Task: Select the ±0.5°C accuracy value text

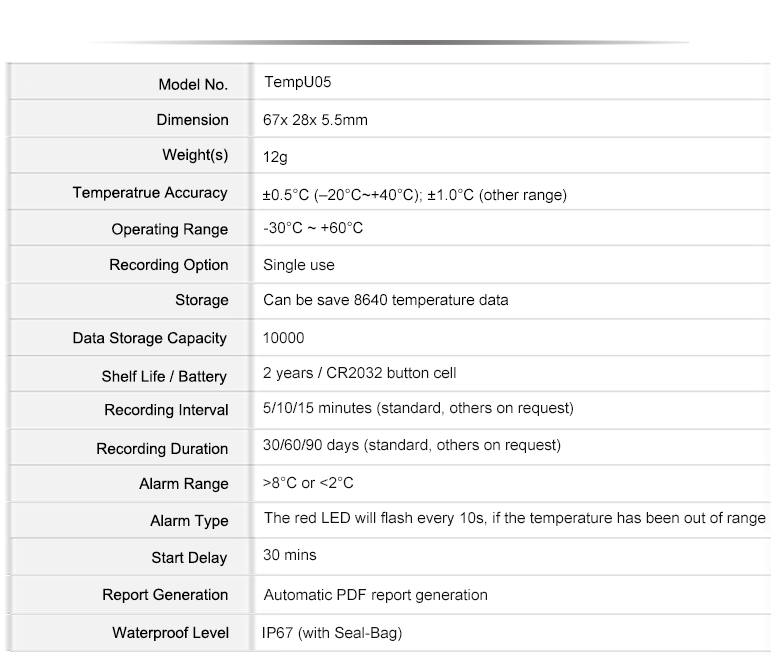Action: [414, 195]
